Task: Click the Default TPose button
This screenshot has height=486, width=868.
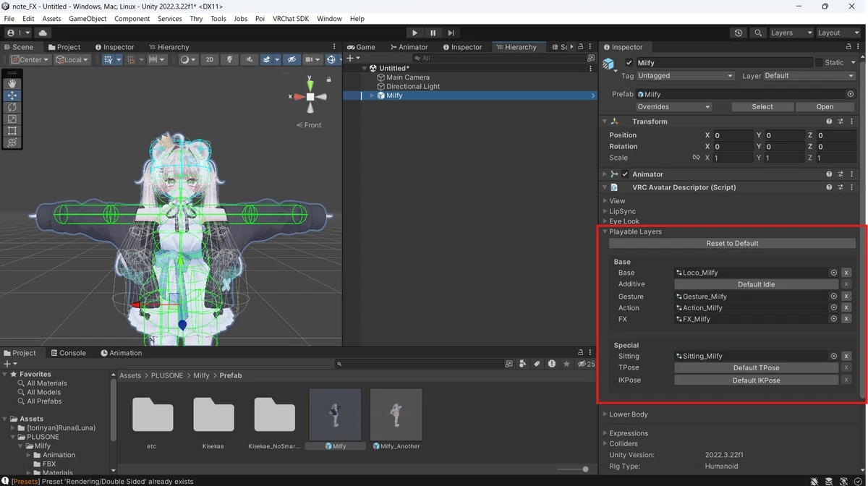Action: click(x=756, y=368)
